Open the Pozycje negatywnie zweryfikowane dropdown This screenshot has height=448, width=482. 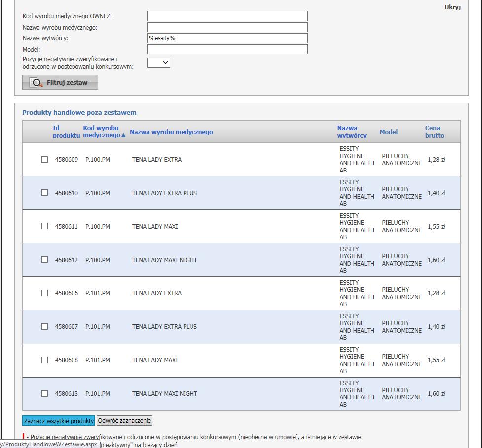159,62
